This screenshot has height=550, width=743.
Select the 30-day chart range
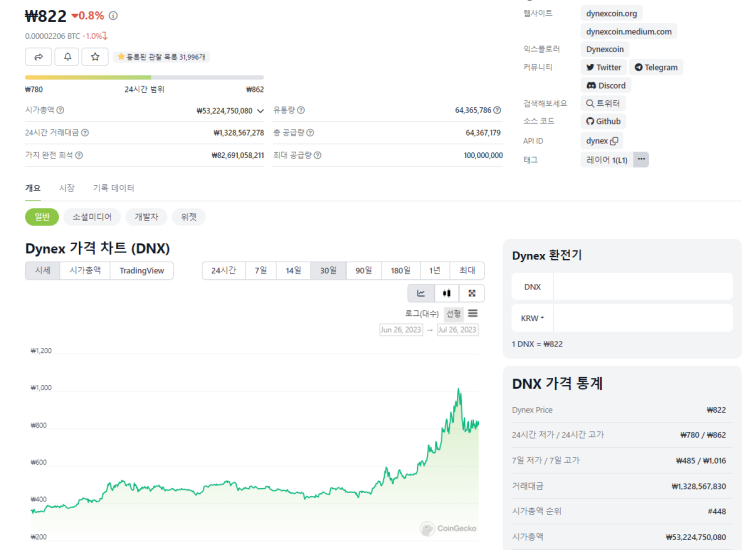[x=328, y=270]
